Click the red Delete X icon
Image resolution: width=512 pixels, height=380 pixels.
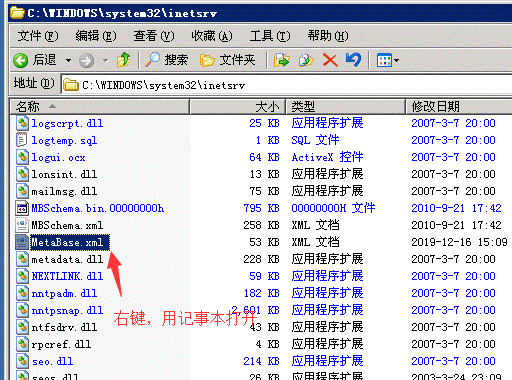tap(330, 60)
